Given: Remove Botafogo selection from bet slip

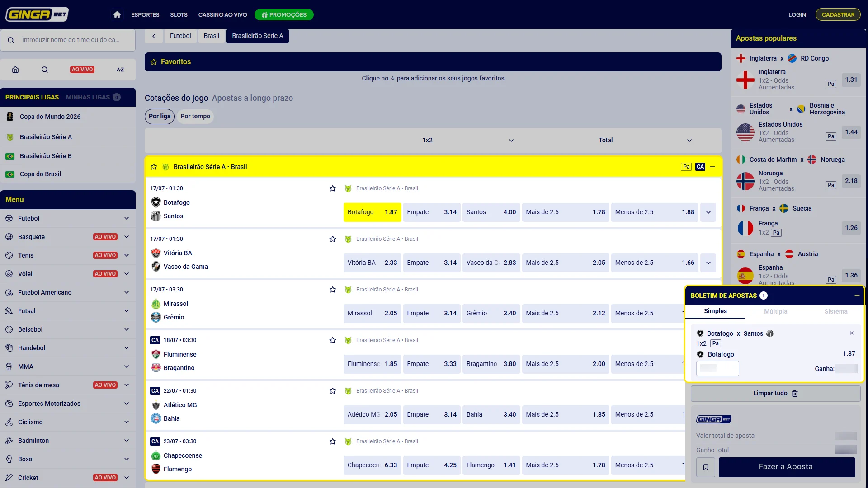Looking at the screenshot, I should click(x=852, y=333).
